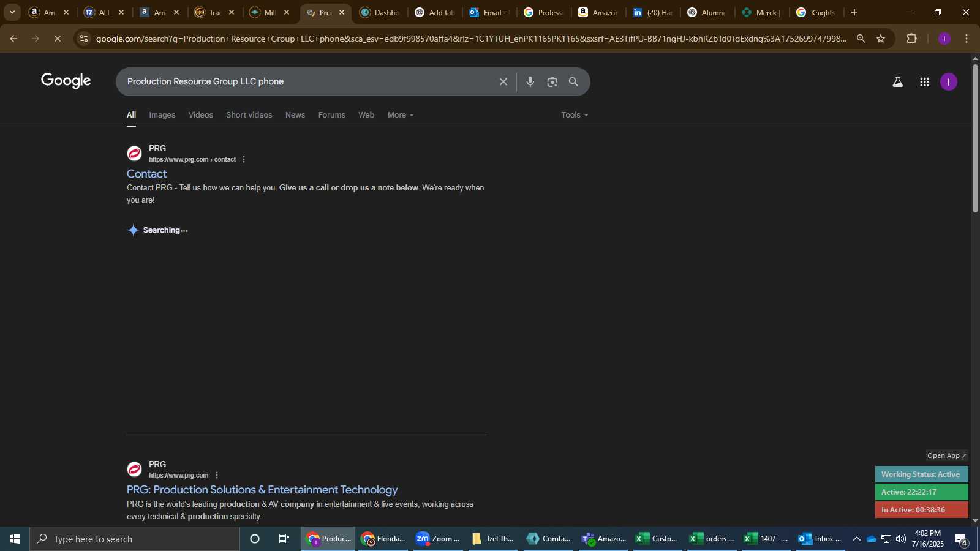The height and width of the screenshot is (551, 980).
Task: Click PRG favicon of contact result
Action: (134, 154)
